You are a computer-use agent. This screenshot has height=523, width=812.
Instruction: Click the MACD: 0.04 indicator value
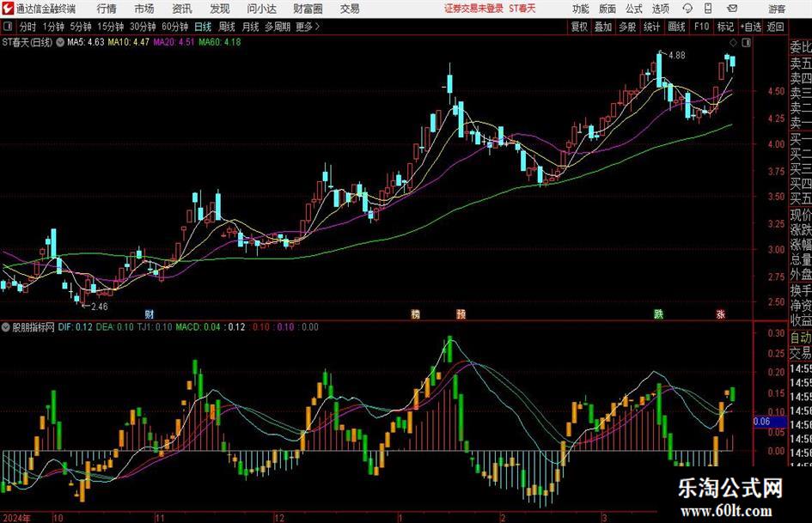(x=198, y=327)
